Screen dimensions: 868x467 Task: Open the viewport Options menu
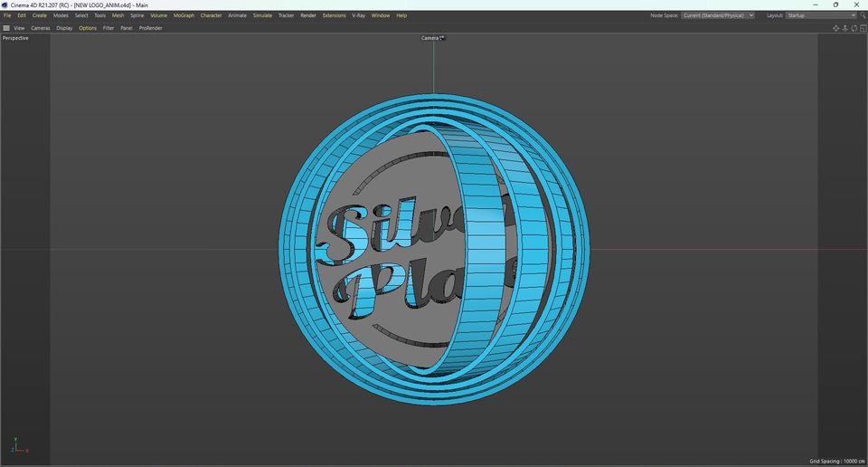pyautogui.click(x=88, y=28)
